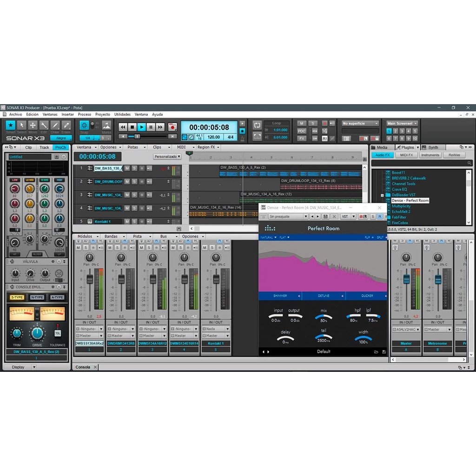The height and width of the screenshot is (476, 476).
Task: Save preset in Perfect Room window
Action: pyautogui.click(x=325, y=217)
